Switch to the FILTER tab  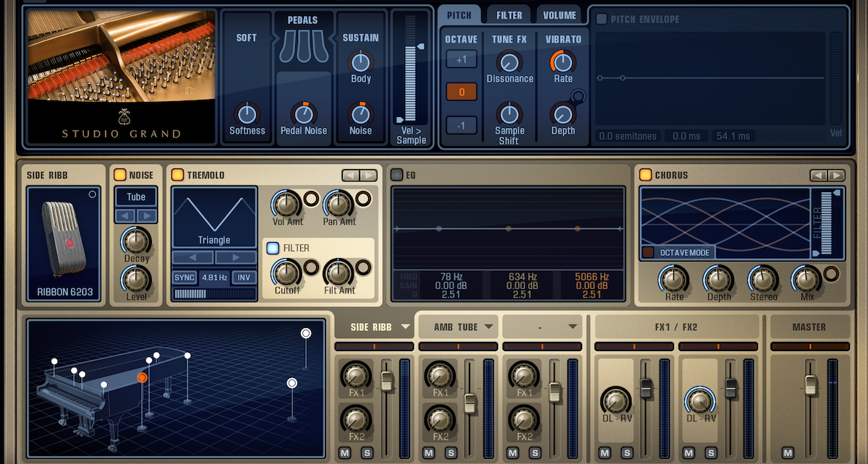click(x=508, y=14)
